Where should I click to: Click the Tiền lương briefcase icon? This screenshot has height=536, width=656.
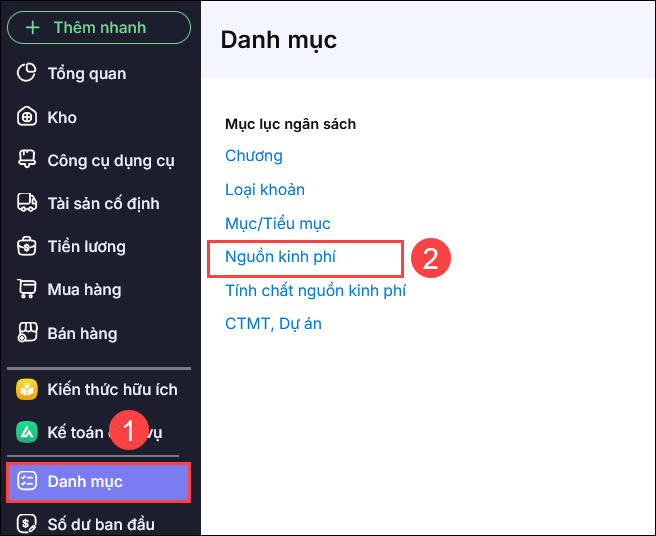[x=27, y=246]
